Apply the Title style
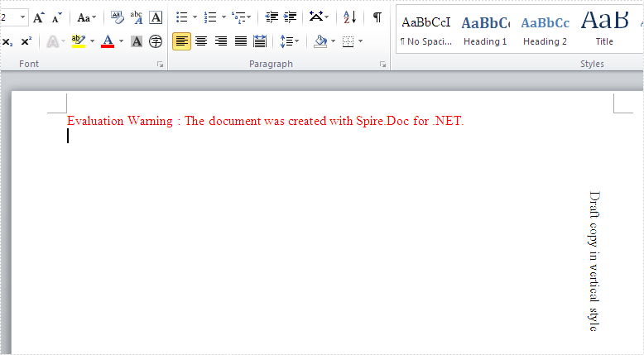This screenshot has width=644, height=355. point(604,30)
